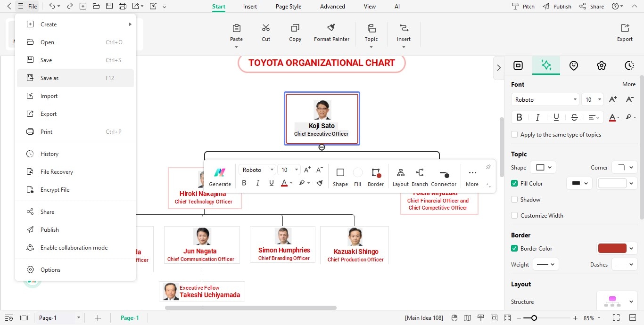Viewport: 644px width, 325px height.
Task: Enable Apply to same type of topics
Action: click(x=514, y=135)
